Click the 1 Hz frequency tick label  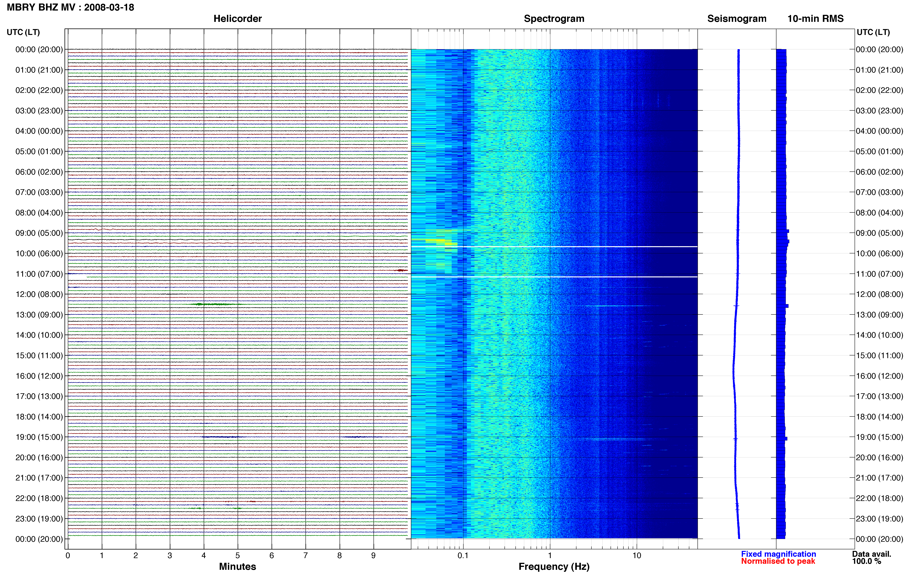[550, 555]
